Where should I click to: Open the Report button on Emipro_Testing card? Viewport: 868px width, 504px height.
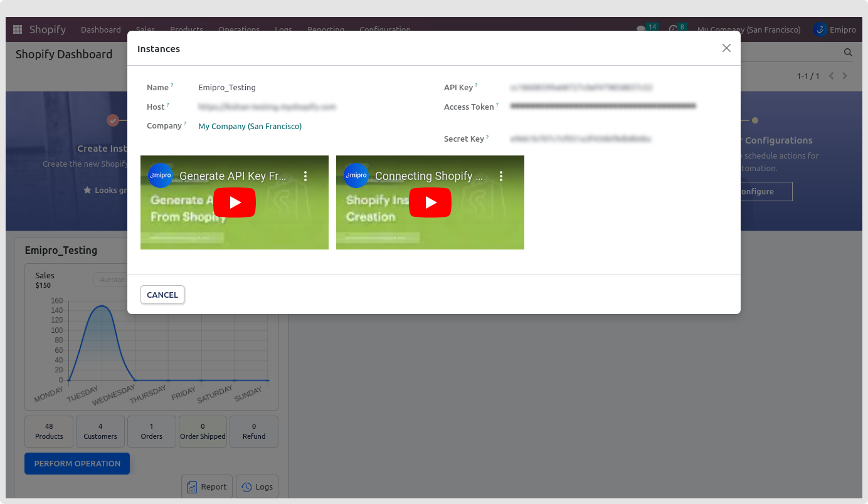click(207, 486)
